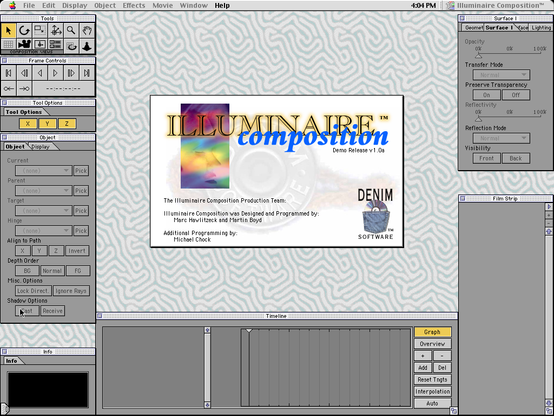Select the 3D axis move tool
554x416 pixels.
point(55,31)
